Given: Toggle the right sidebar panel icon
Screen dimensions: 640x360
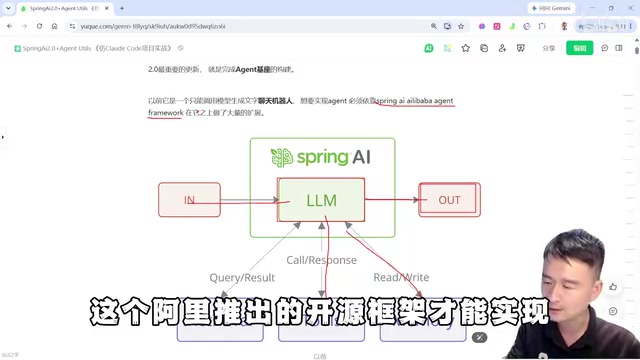Looking at the screenshot, I should [x=619, y=48].
